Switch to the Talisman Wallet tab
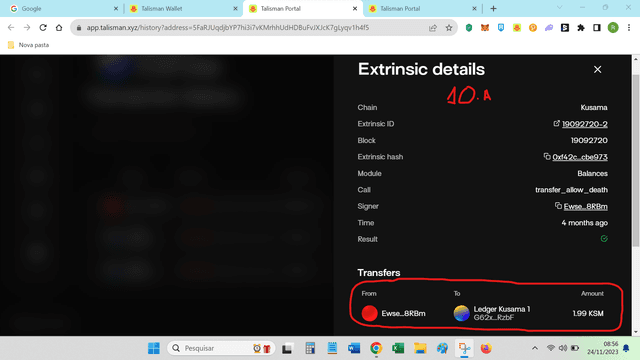Viewport: 640px width, 360px height. coord(162,9)
